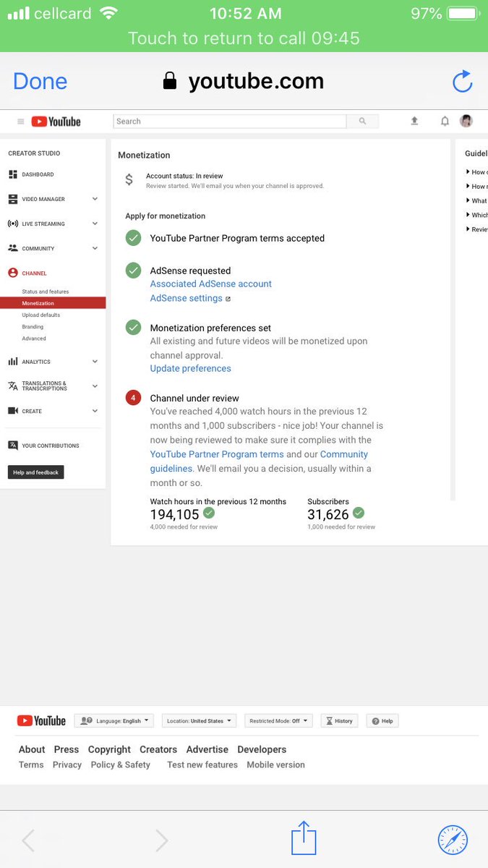Image resolution: width=488 pixels, height=868 pixels.
Task: Click the YouTube search field
Action: click(230, 122)
